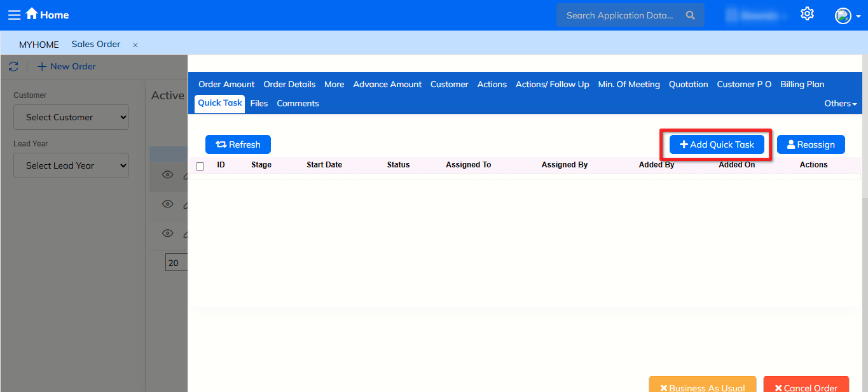Image resolution: width=868 pixels, height=392 pixels.
Task: Open the hamburger navigation menu
Action: point(14,15)
